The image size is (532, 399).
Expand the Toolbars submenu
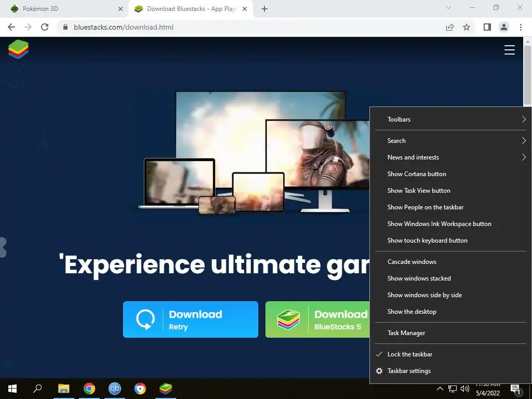click(450, 119)
